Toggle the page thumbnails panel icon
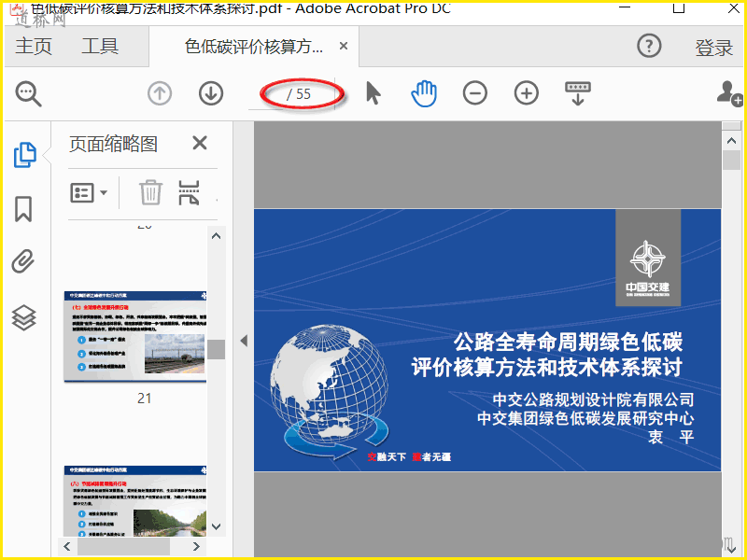The image size is (747, 560). click(25, 155)
